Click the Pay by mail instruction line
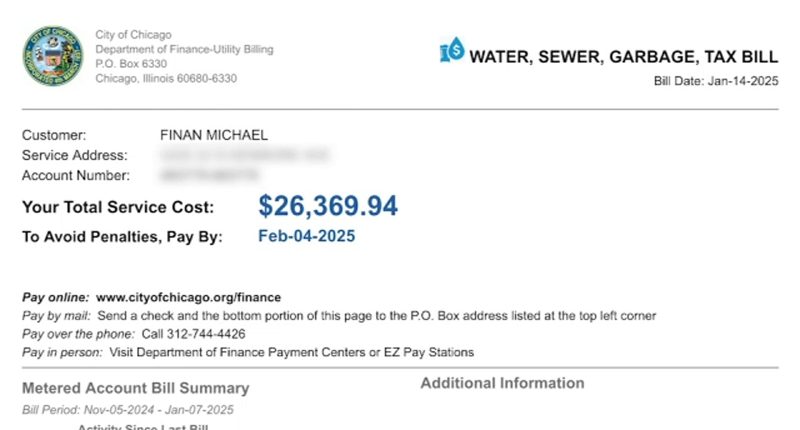Screen dimensions: 800x430 pyautogui.click(x=338, y=316)
